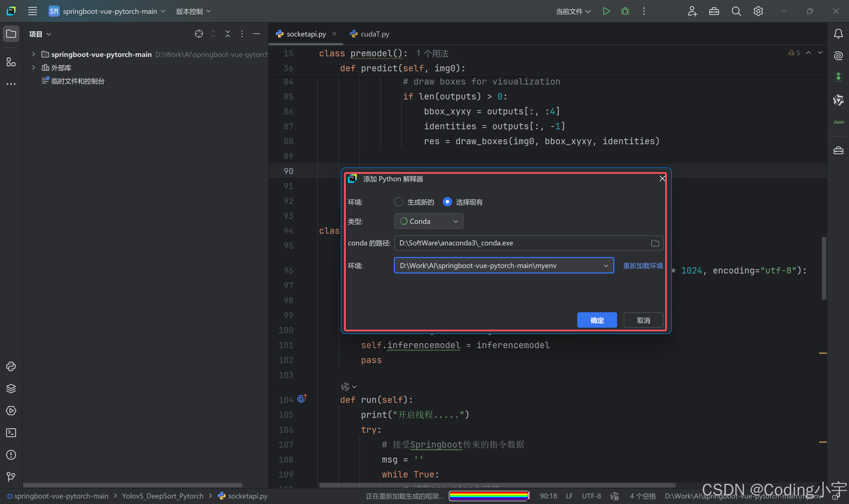Open the Git version control tool window
The height and width of the screenshot is (504, 849).
tap(10, 476)
